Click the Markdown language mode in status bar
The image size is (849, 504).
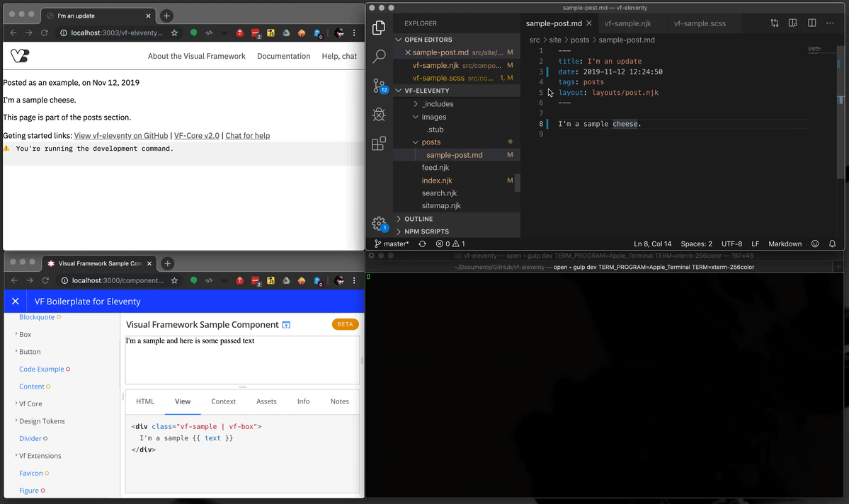pyautogui.click(x=785, y=244)
